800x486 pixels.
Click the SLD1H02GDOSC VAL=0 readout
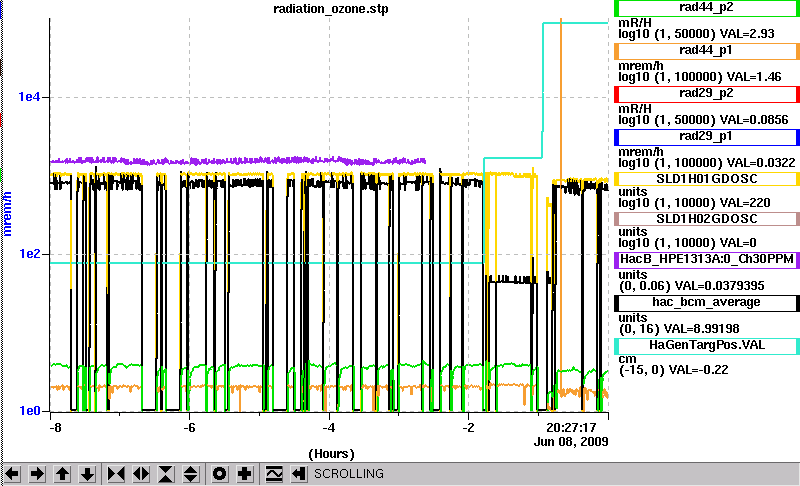[738, 243]
